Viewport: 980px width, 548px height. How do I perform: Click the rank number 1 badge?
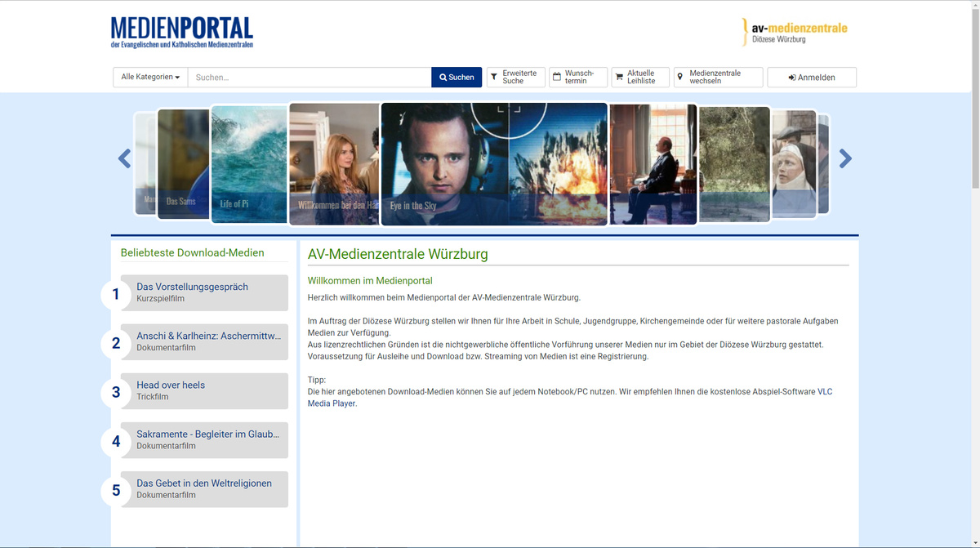tap(116, 294)
